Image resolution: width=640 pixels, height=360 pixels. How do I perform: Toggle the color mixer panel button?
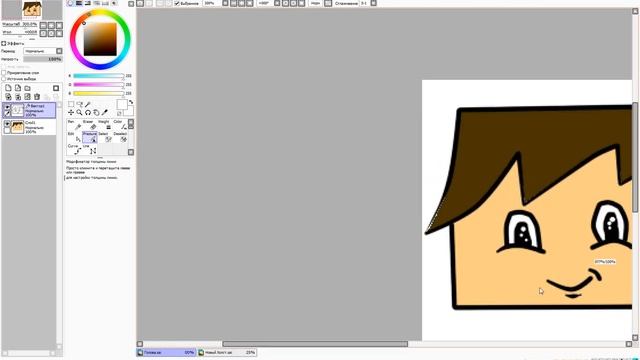[97, 3]
